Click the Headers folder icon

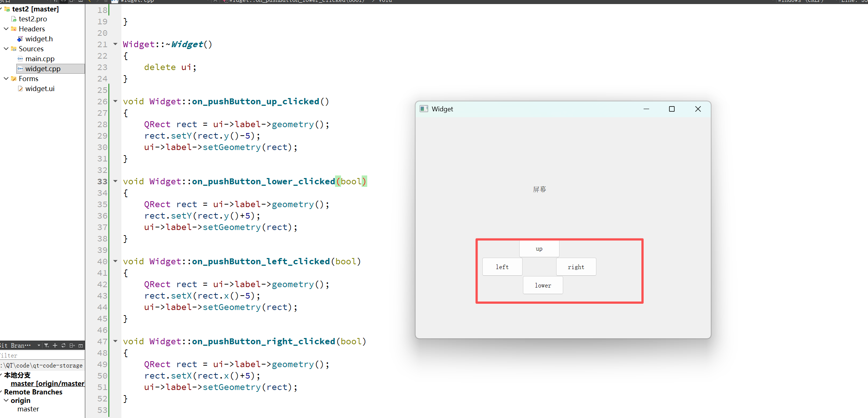[14, 29]
